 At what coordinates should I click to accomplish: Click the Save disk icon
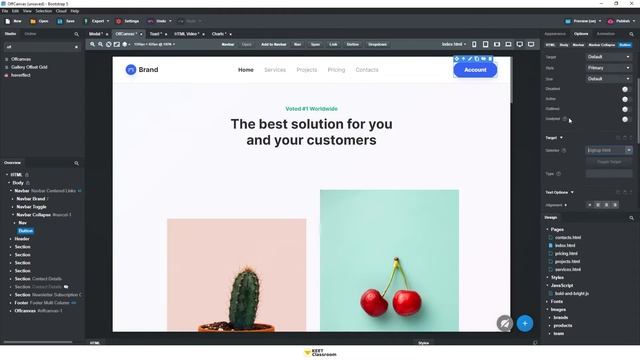coord(60,21)
